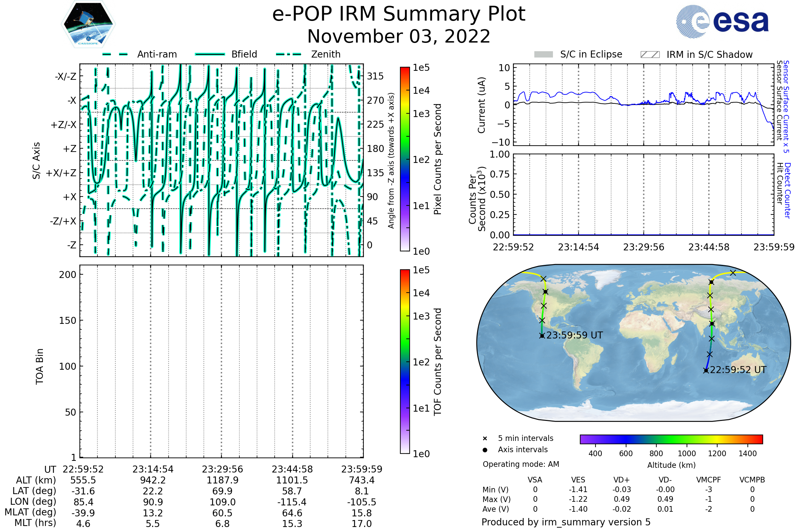Click the e-POP IRM Summary Plot title

click(x=399, y=14)
